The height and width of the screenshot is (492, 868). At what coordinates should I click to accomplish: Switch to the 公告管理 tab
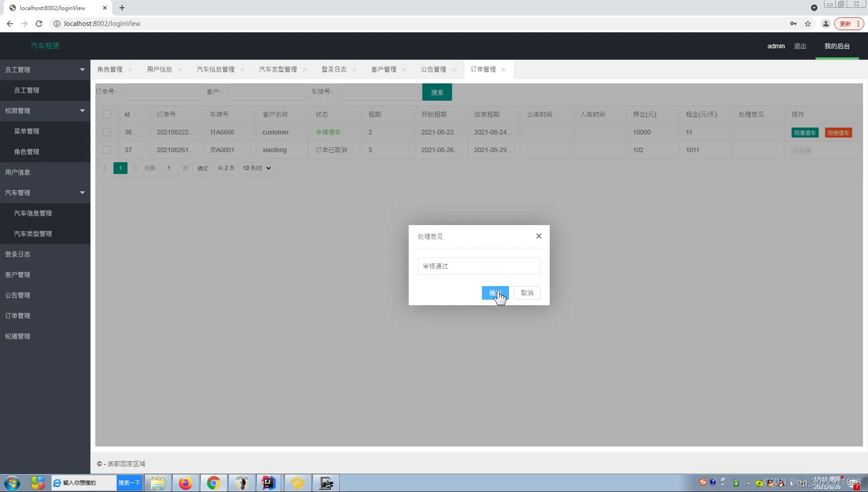tap(434, 70)
